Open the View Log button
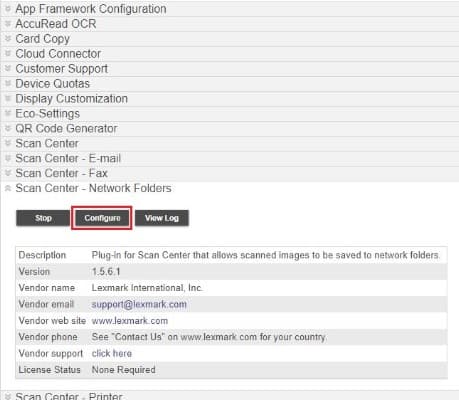 pos(162,218)
